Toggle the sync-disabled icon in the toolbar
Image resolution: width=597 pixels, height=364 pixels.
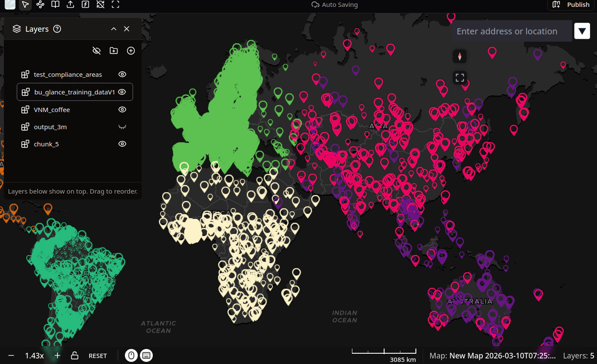point(100,5)
